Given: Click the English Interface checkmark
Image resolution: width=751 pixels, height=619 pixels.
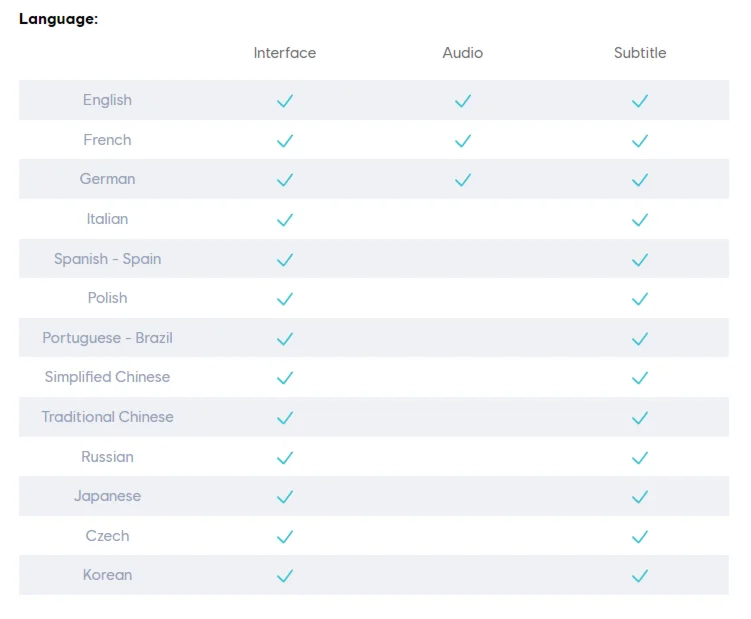Looking at the screenshot, I should [285, 101].
